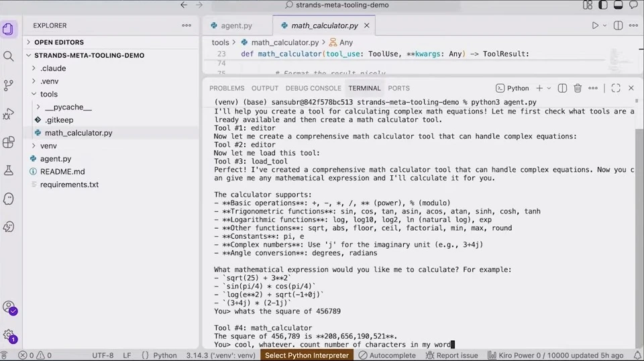Viewport: 644px width, 361px height.
Task: Open terminal panel more actions
Action: [x=592, y=89]
